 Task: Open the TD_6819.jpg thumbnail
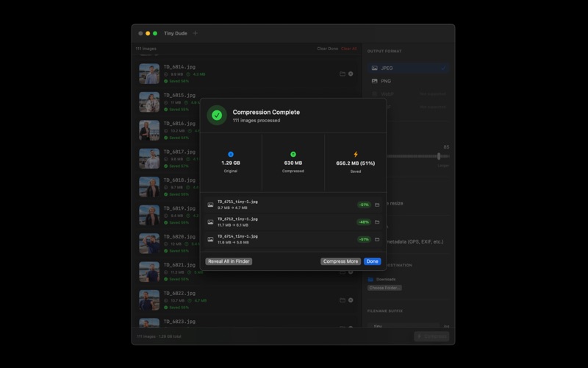[x=149, y=215]
